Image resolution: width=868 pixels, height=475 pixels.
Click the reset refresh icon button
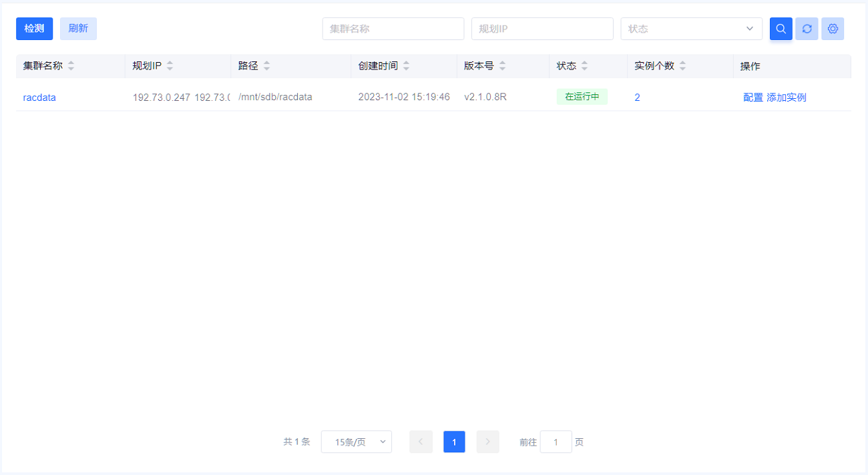(807, 29)
